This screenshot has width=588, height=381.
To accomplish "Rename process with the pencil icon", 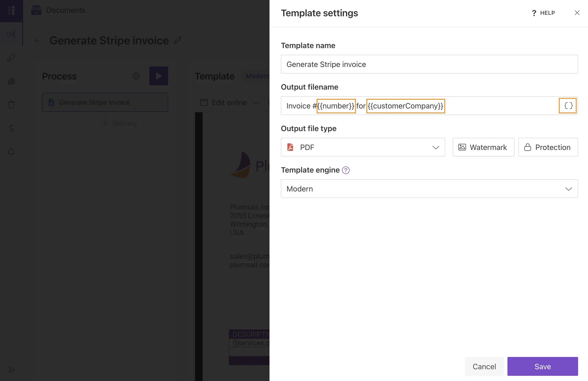I will tap(177, 40).
